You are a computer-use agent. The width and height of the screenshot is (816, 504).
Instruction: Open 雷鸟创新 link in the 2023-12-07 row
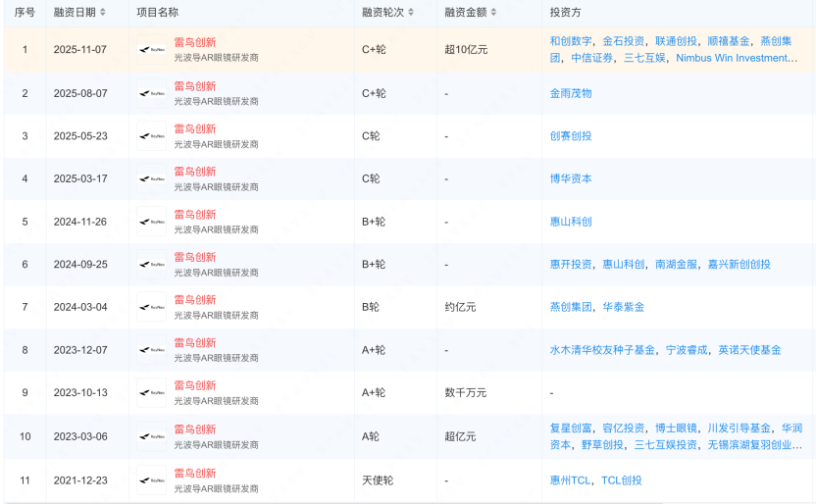pyautogui.click(x=195, y=343)
